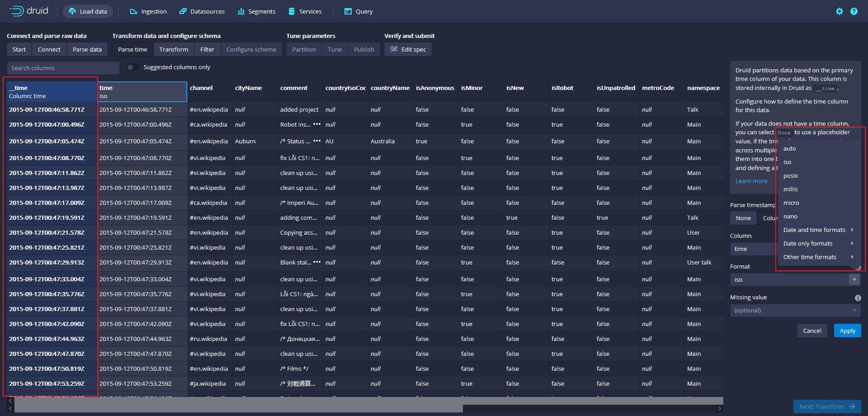Click the #ru.wikipedia channel cell
Screen dimensions: 868x416
click(x=210, y=339)
